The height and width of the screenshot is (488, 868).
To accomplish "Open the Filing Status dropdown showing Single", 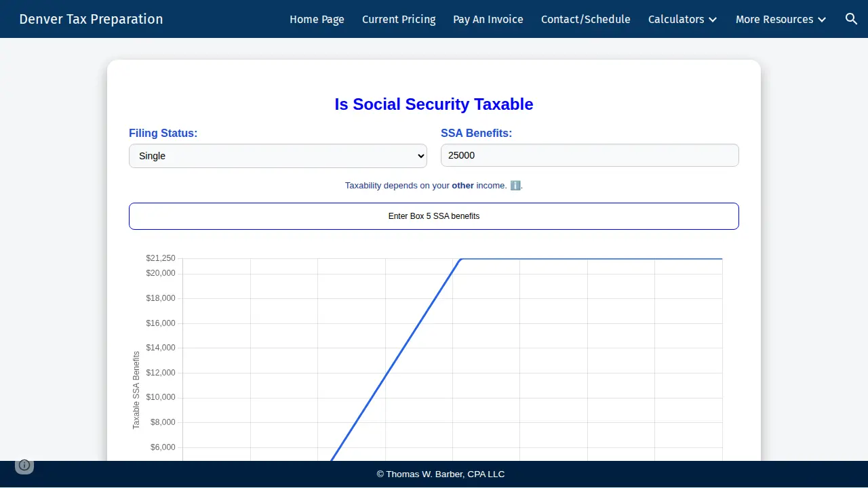I will [278, 156].
